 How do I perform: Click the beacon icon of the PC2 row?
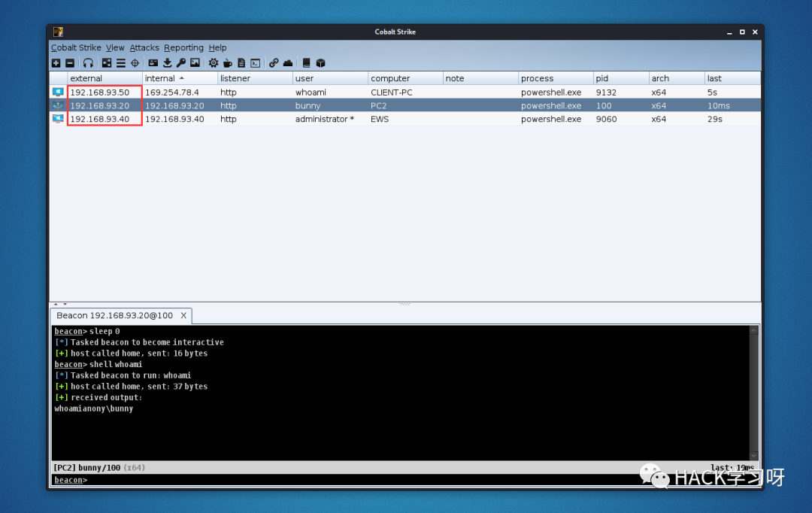click(58, 105)
